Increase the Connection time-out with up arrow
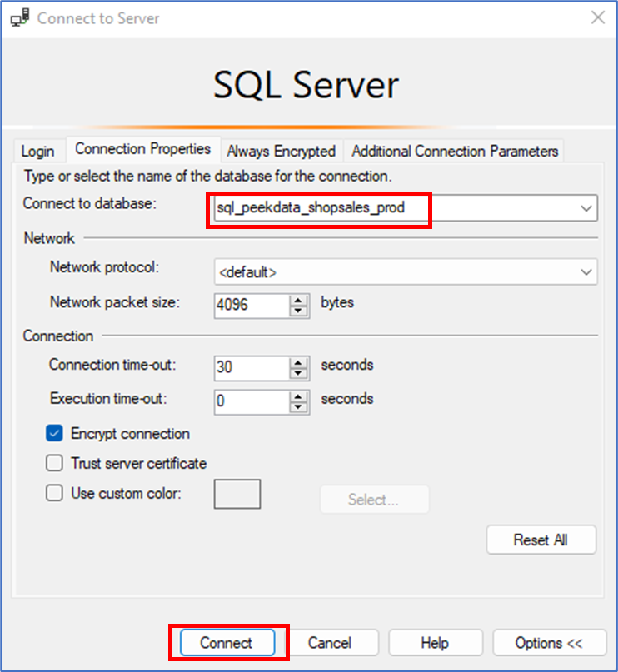The width and height of the screenshot is (618, 672). coord(298,362)
